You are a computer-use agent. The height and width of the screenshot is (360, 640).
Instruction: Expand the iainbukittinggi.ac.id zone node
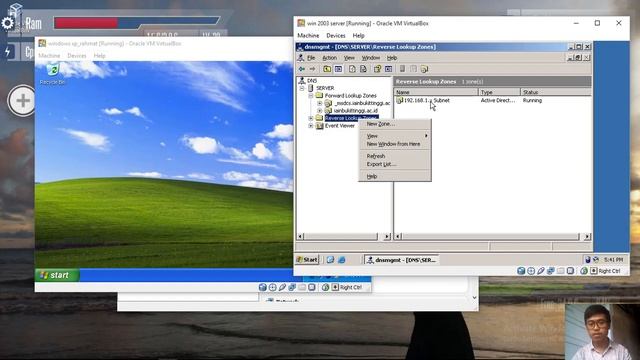[320, 111]
